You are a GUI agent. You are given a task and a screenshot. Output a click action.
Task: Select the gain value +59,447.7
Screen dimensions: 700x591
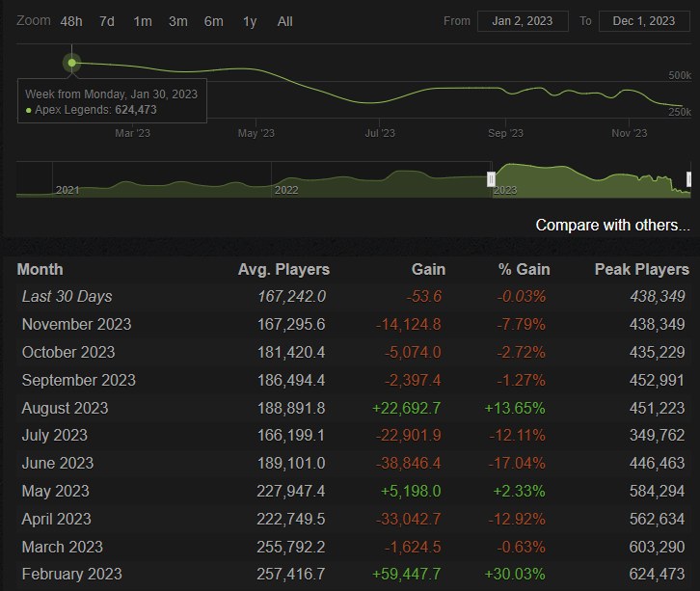click(406, 574)
